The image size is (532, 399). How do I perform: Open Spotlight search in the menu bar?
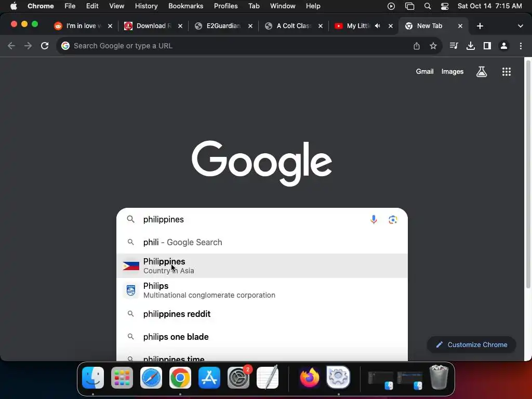pyautogui.click(x=428, y=6)
